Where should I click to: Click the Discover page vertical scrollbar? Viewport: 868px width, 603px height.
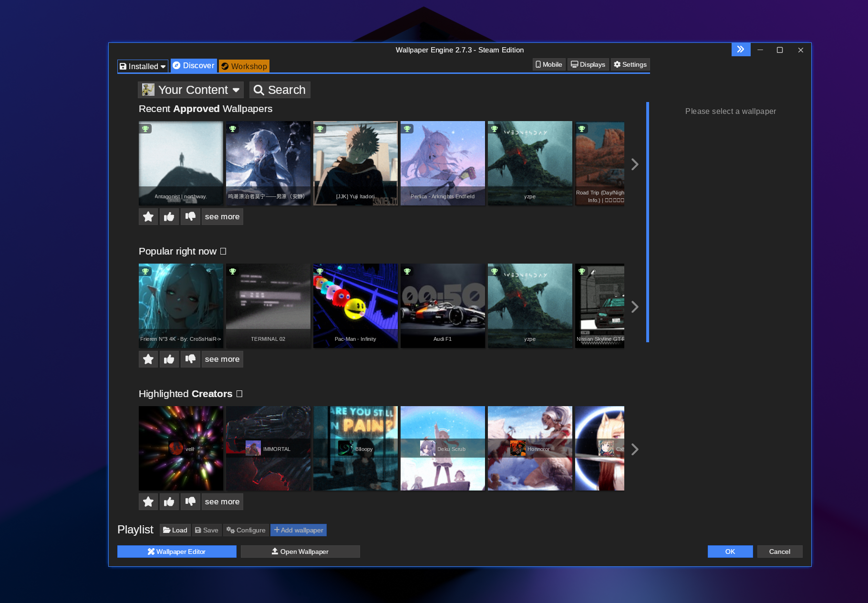(648, 222)
